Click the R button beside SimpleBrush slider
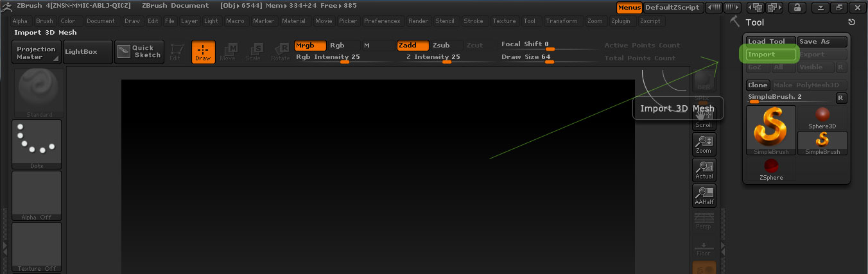The image size is (868, 274). pyautogui.click(x=841, y=98)
